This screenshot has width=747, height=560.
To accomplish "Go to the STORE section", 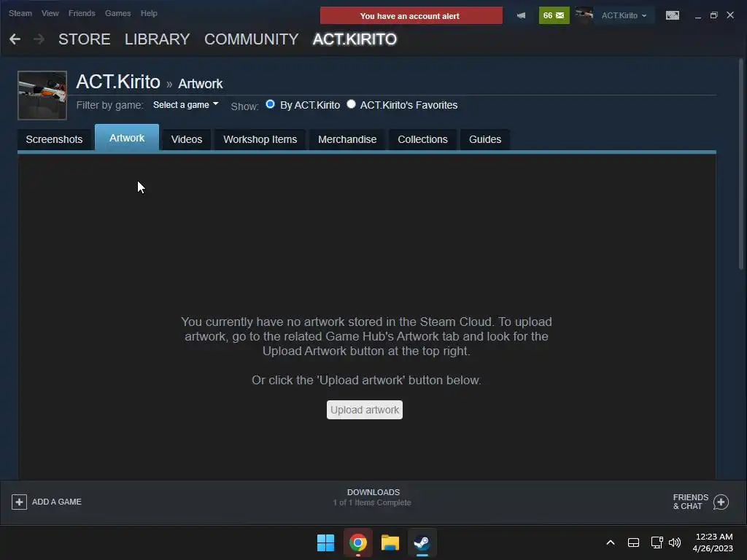I will coord(85,39).
